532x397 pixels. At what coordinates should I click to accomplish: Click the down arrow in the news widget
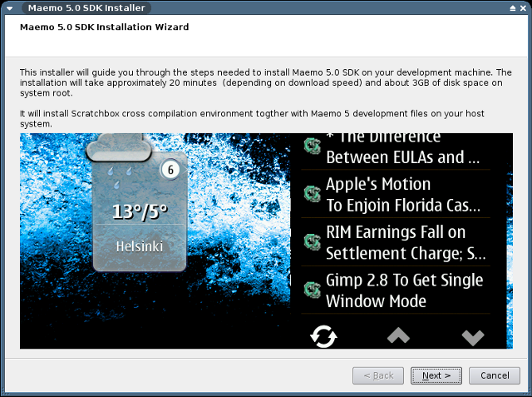(x=473, y=338)
